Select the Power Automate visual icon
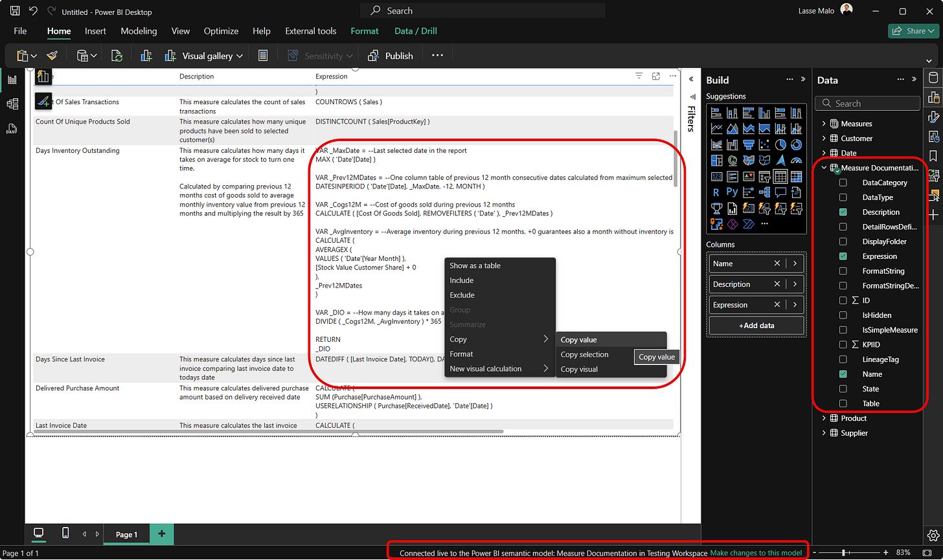 (748, 224)
